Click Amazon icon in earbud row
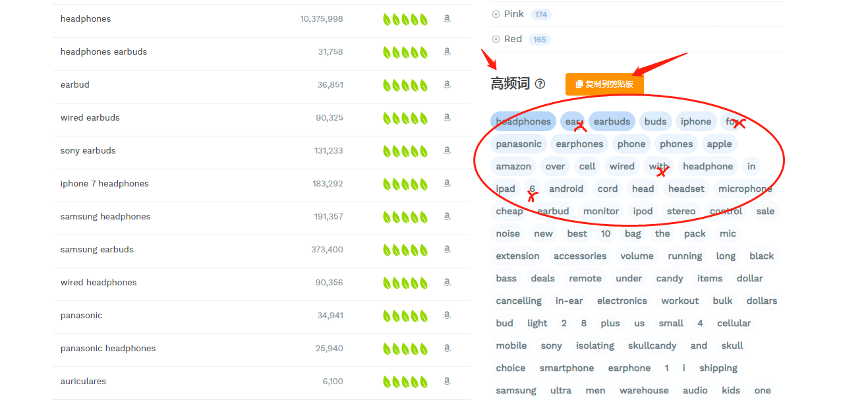The height and width of the screenshot is (402, 868). [447, 85]
